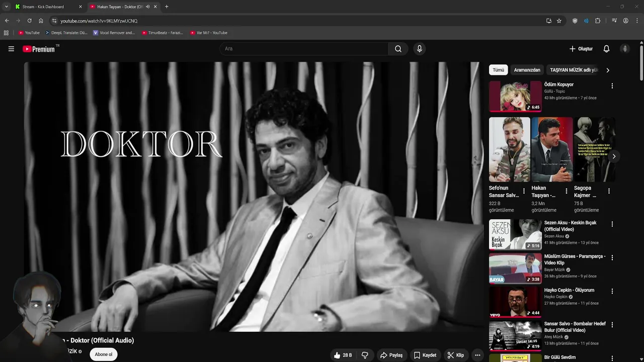The height and width of the screenshot is (362, 644).
Task: Select the Aramanızdan filter chip
Action: (x=527, y=70)
